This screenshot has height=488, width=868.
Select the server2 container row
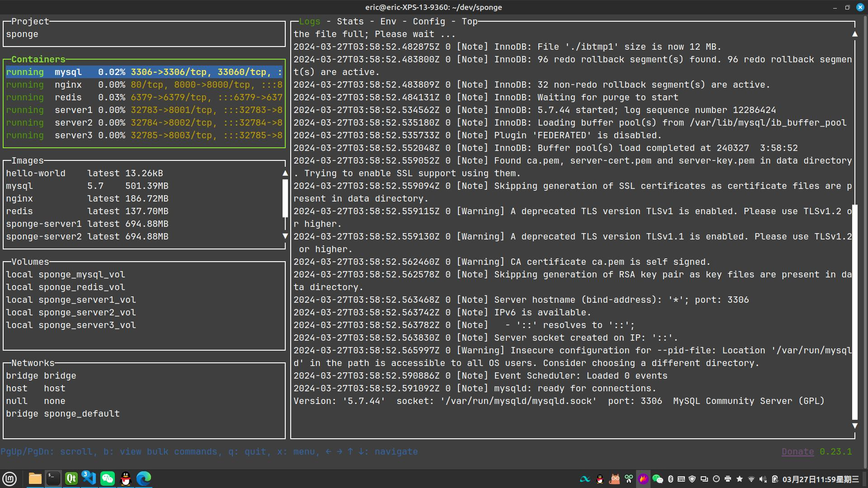(144, 122)
